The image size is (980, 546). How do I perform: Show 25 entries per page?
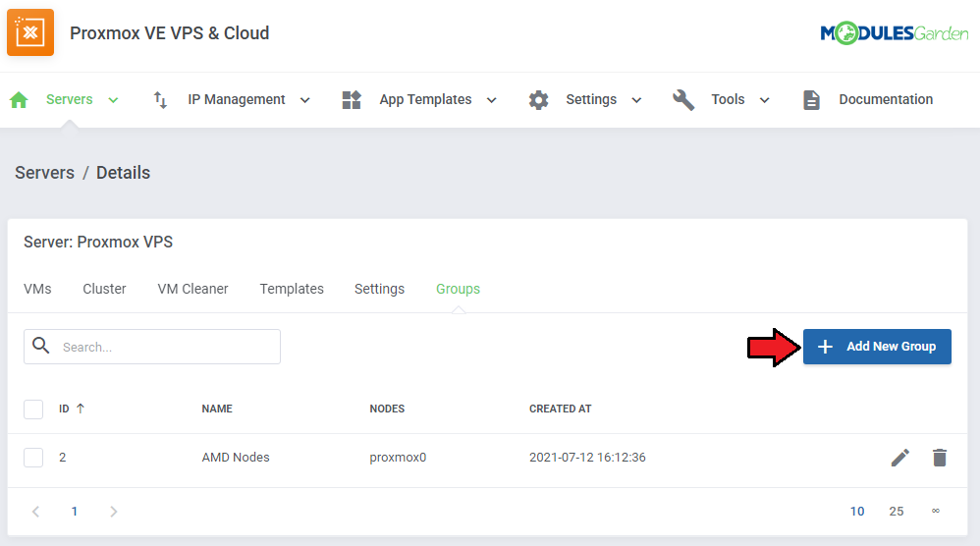(x=897, y=512)
